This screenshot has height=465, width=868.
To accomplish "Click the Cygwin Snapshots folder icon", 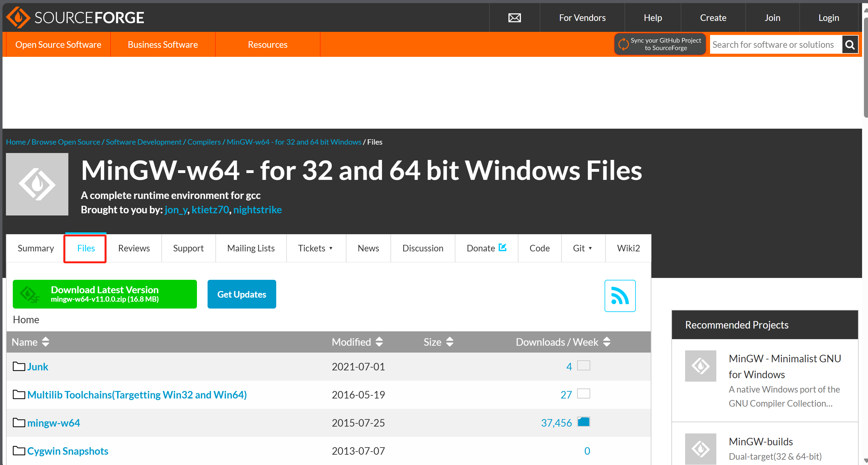I will point(19,451).
